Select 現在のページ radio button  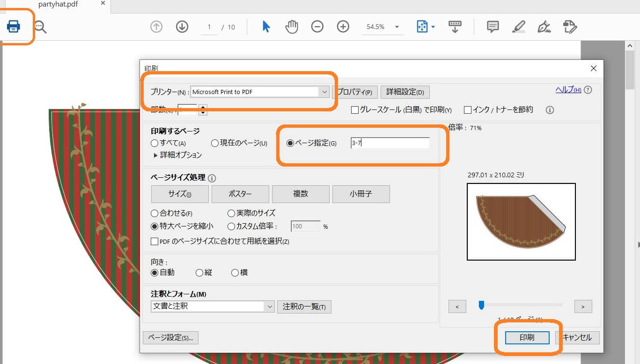point(215,143)
